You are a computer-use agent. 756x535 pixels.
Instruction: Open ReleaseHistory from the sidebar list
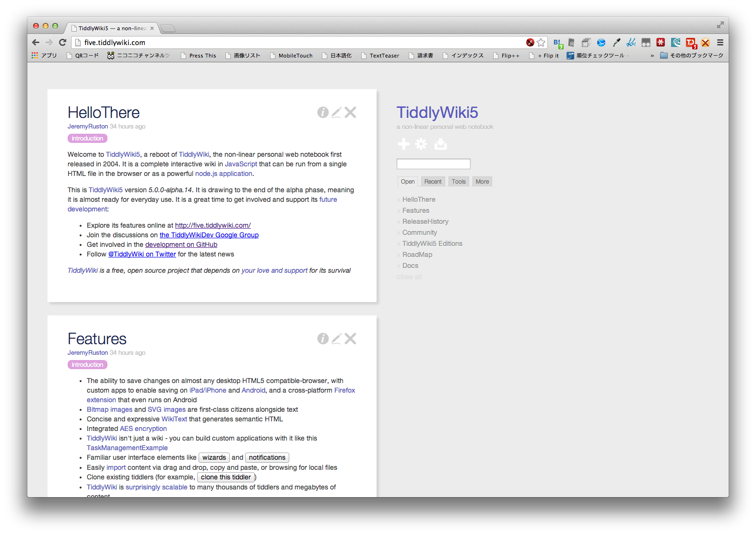pyautogui.click(x=425, y=221)
